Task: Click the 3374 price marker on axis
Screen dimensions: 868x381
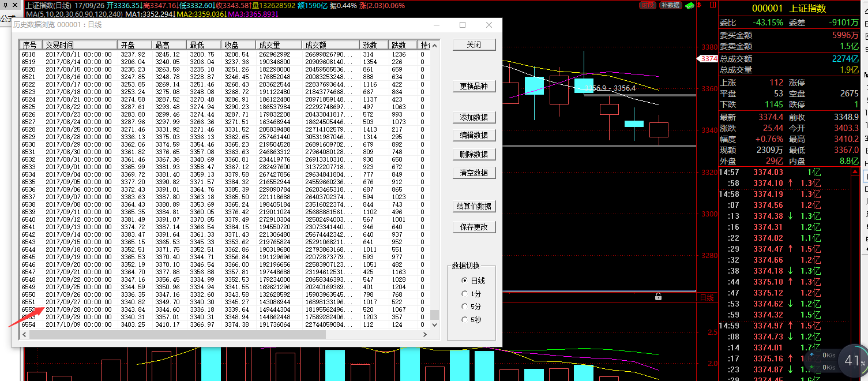Action: (708, 59)
